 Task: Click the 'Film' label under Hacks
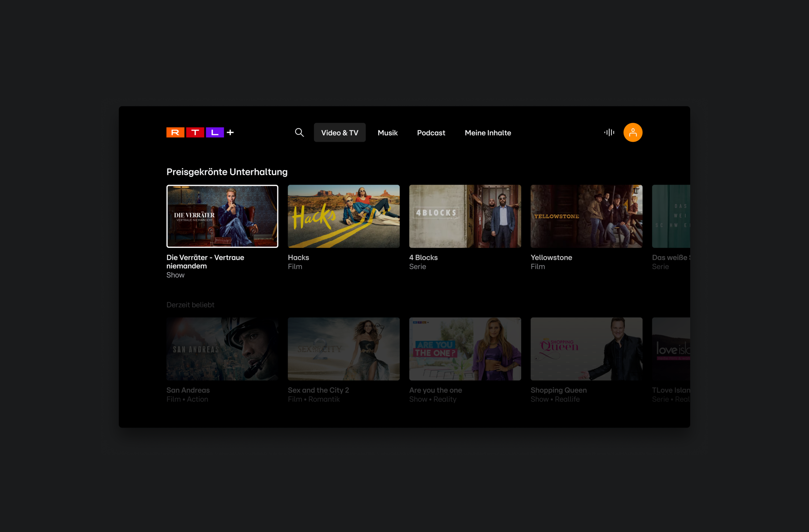pyautogui.click(x=295, y=266)
